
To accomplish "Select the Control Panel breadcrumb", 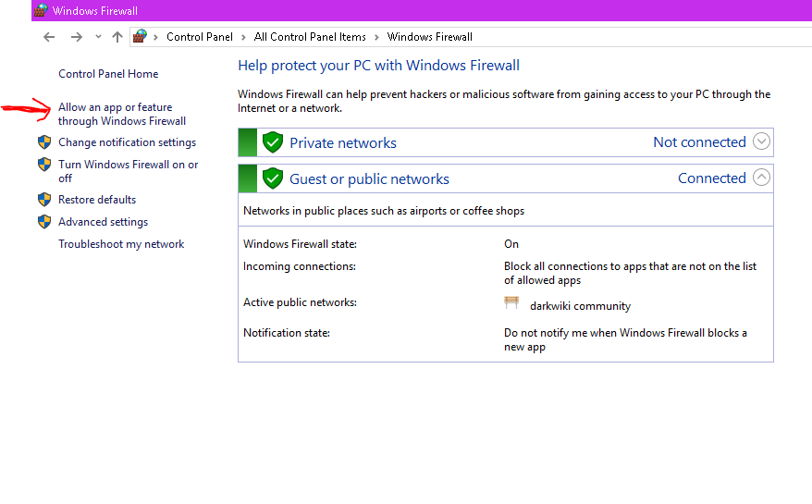I will (x=200, y=37).
